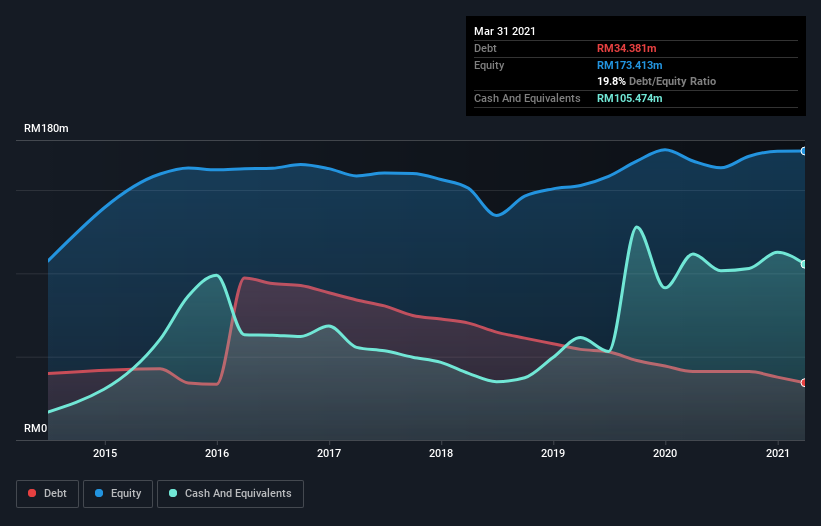This screenshot has height=526, width=821.
Task: Click the Mar 31 2021 tooltip date
Action: pyautogui.click(x=505, y=31)
